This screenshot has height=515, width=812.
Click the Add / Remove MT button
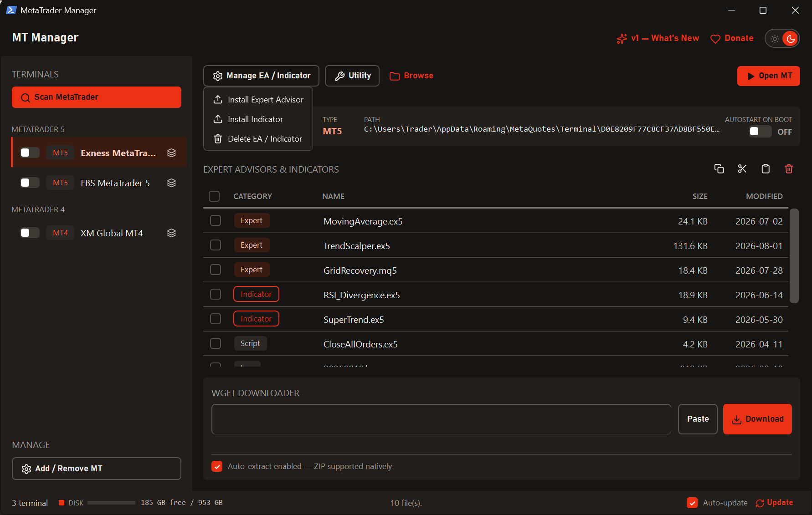coord(97,469)
